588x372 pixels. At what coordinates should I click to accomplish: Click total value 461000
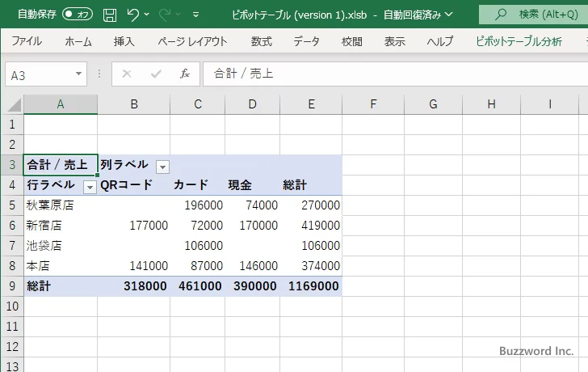pos(198,286)
